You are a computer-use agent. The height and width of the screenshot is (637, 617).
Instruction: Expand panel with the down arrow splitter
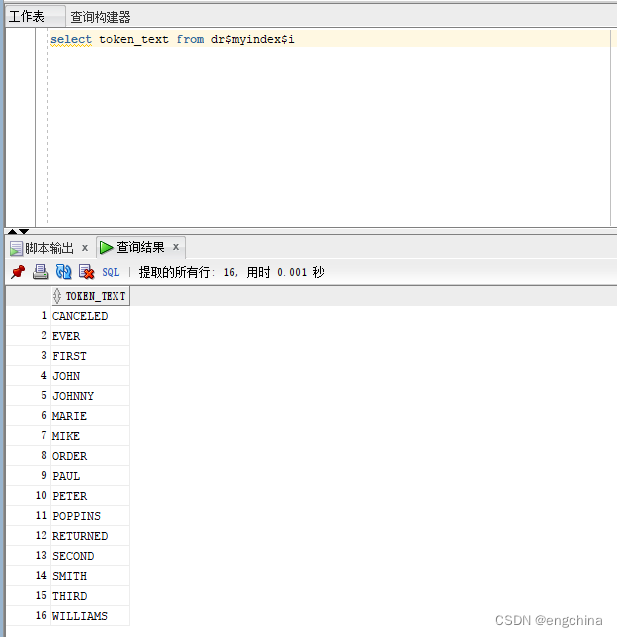pos(24,232)
